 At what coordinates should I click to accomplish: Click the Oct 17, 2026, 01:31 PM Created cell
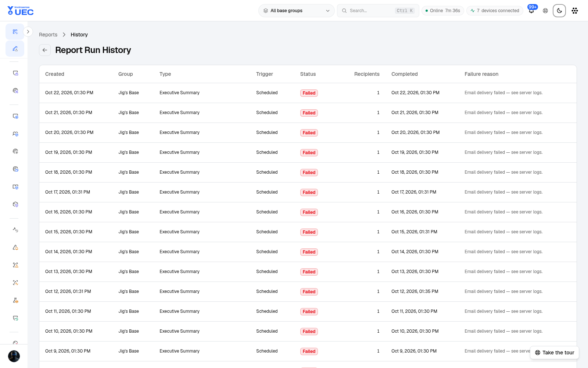(x=68, y=192)
